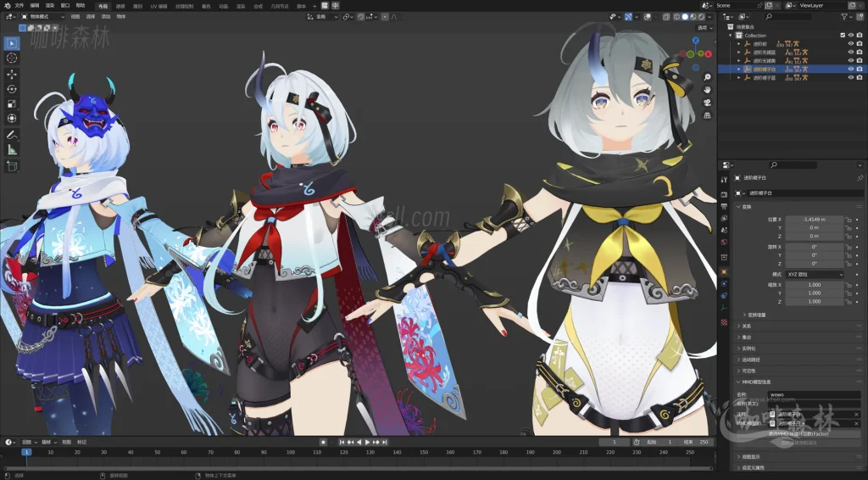
Task: Open the 文件 menu
Action: point(19,6)
